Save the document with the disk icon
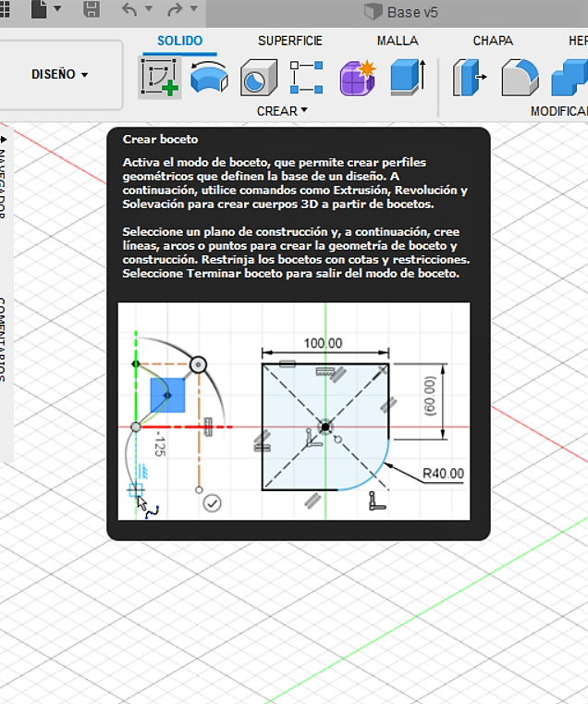 pos(92,9)
